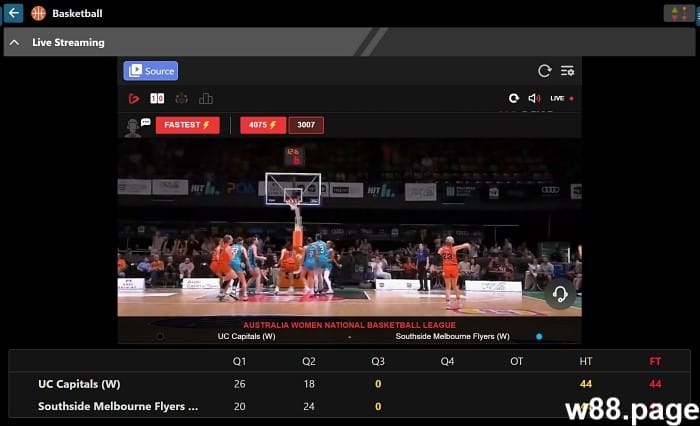Click the basketball sport icon
The image size is (700, 426).
(38, 13)
